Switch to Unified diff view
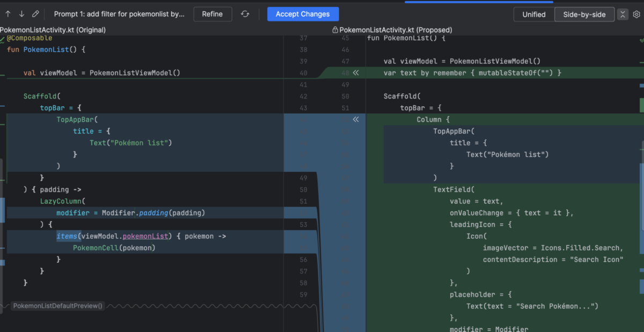The height and width of the screenshot is (332, 644). 534,14
